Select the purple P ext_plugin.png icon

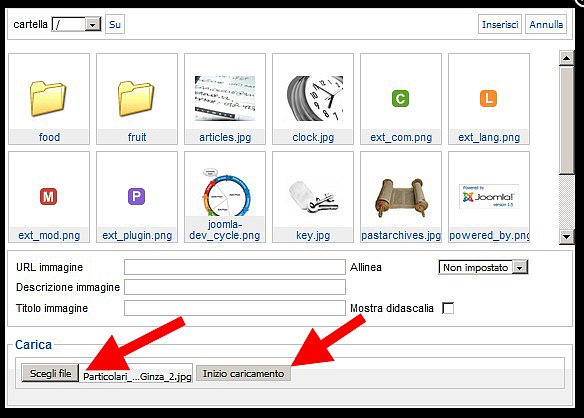click(x=136, y=197)
